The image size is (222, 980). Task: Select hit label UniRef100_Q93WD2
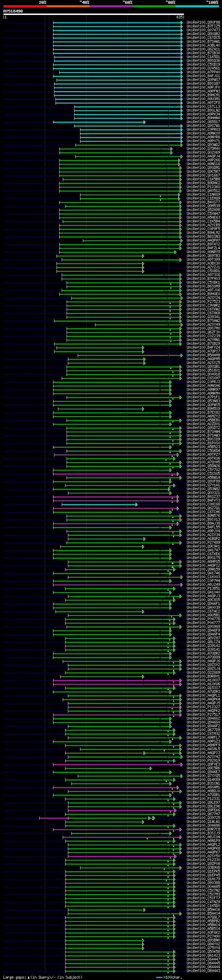point(203,145)
